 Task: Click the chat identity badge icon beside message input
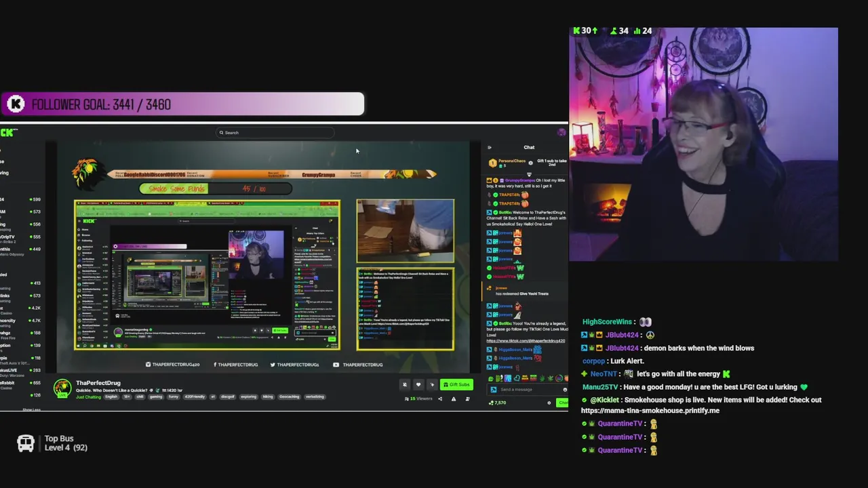(x=494, y=390)
